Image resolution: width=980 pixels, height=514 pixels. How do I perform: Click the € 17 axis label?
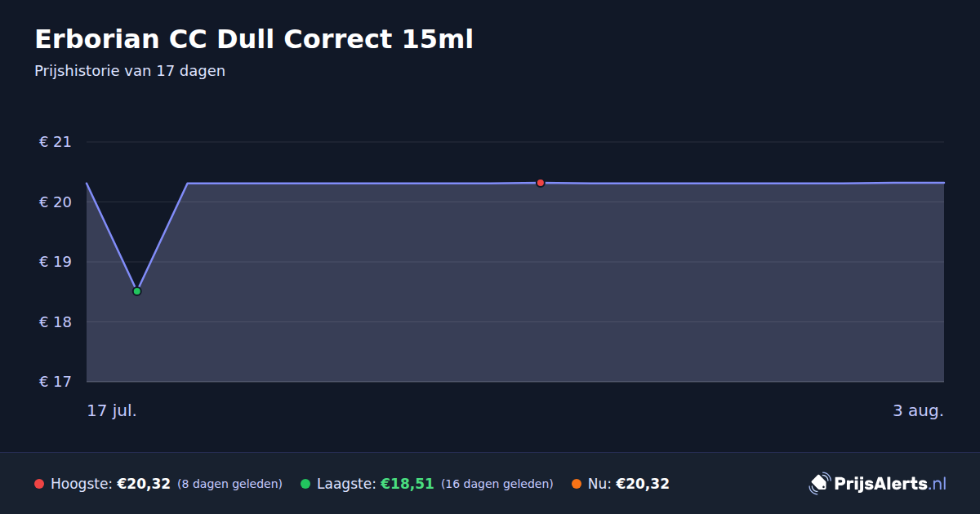click(56, 382)
